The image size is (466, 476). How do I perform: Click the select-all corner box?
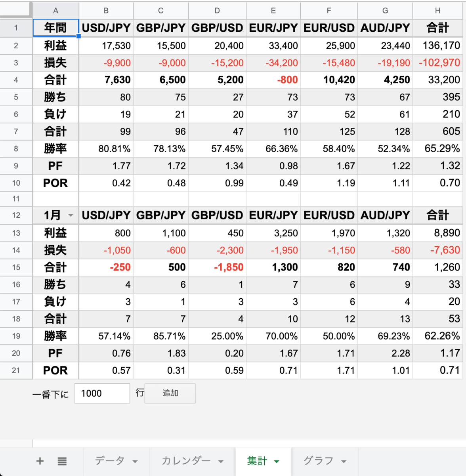click(x=16, y=10)
